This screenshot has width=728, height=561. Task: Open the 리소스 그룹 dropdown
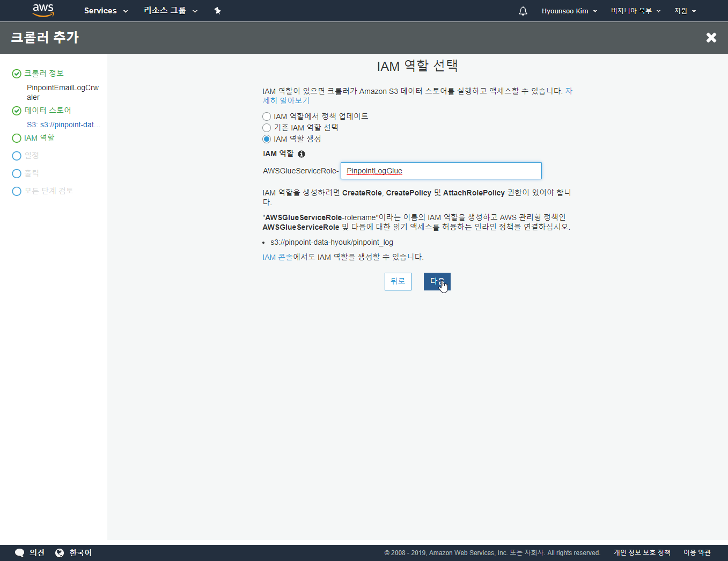(x=170, y=11)
